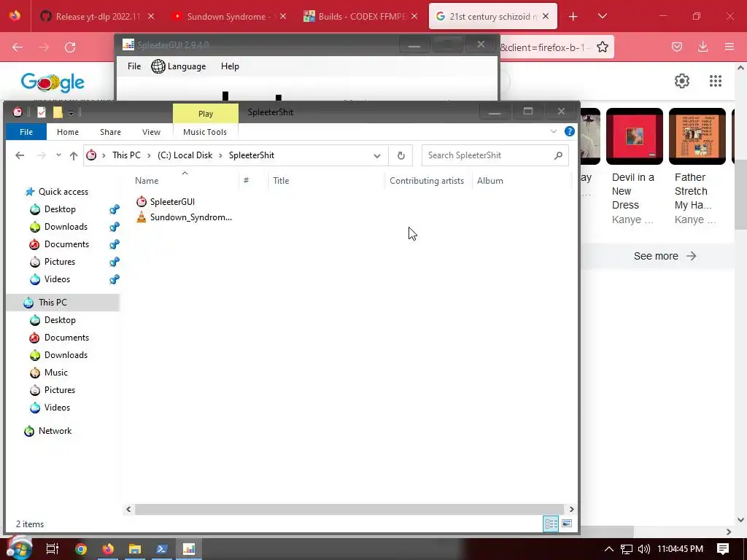Open SpleeterGUI Help menu
This screenshot has height=560, width=747.
pos(230,66)
